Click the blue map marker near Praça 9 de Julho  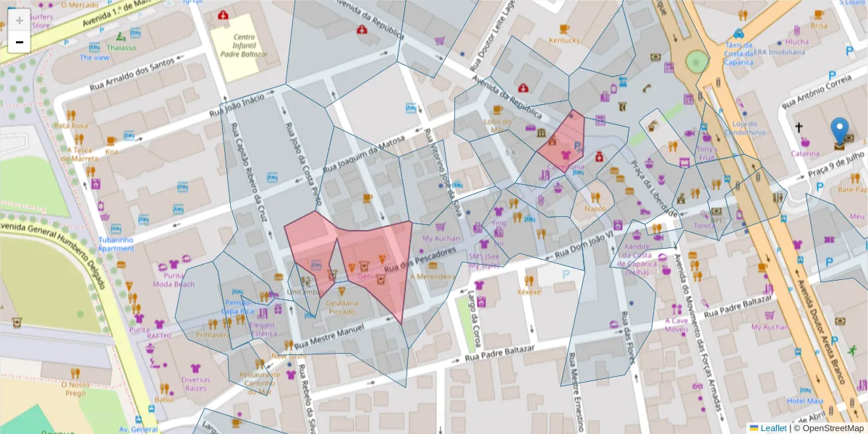pyautogui.click(x=840, y=127)
